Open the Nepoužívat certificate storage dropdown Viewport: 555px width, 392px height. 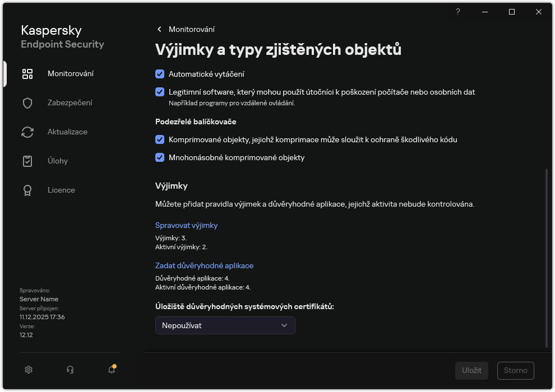click(225, 325)
